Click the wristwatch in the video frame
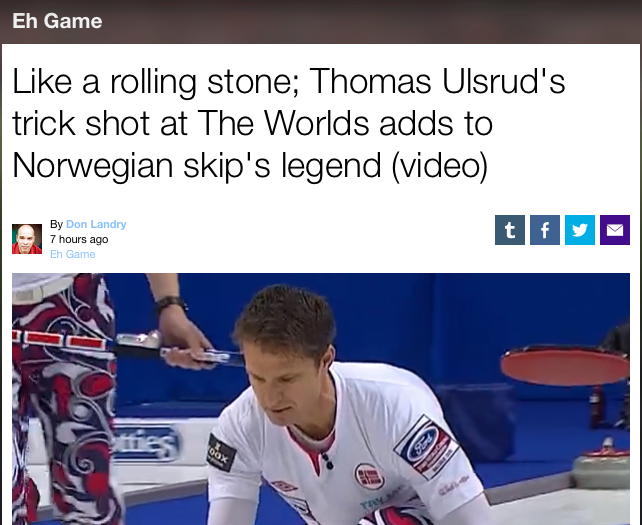 click(x=171, y=303)
